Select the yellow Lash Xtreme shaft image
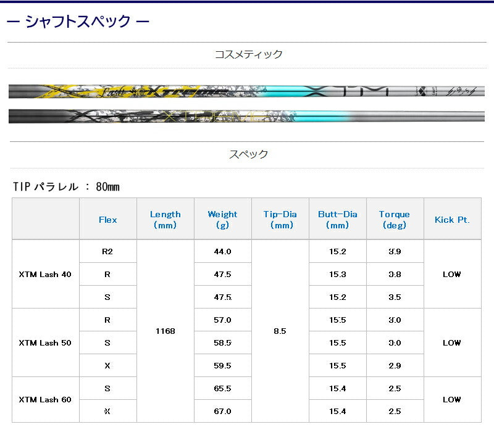The width and height of the screenshot is (494, 448). (246, 91)
